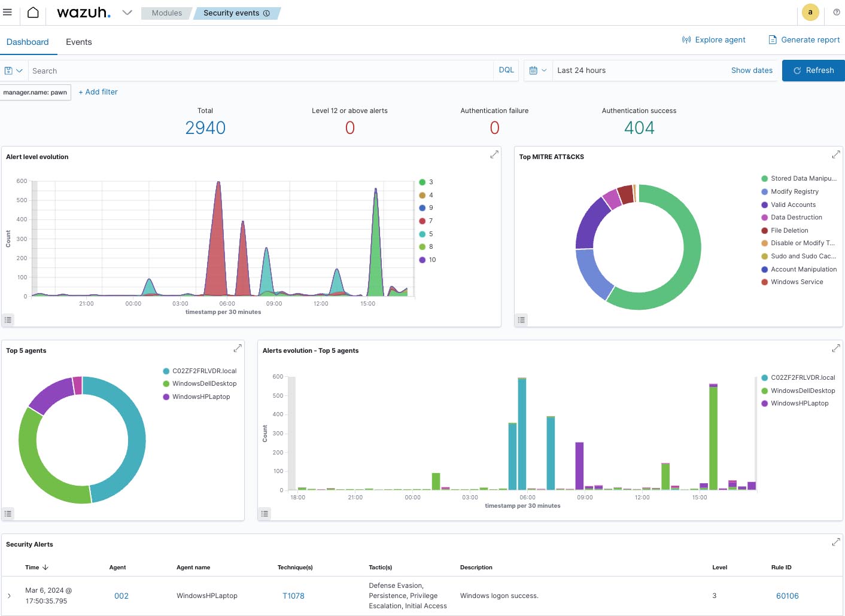845x616 pixels.
Task: Toggle Data Destruction legend entry
Action: 792,217
